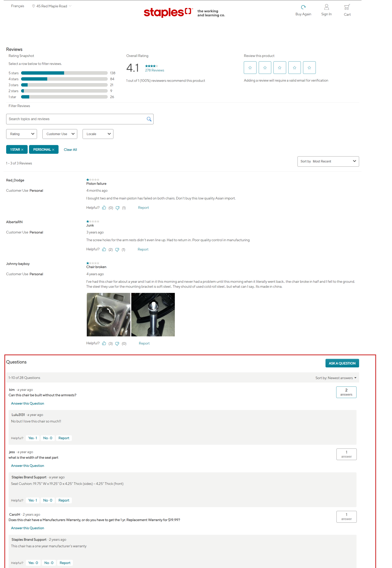Click the ASK A QUESTION button
392x568 pixels.
click(x=342, y=363)
